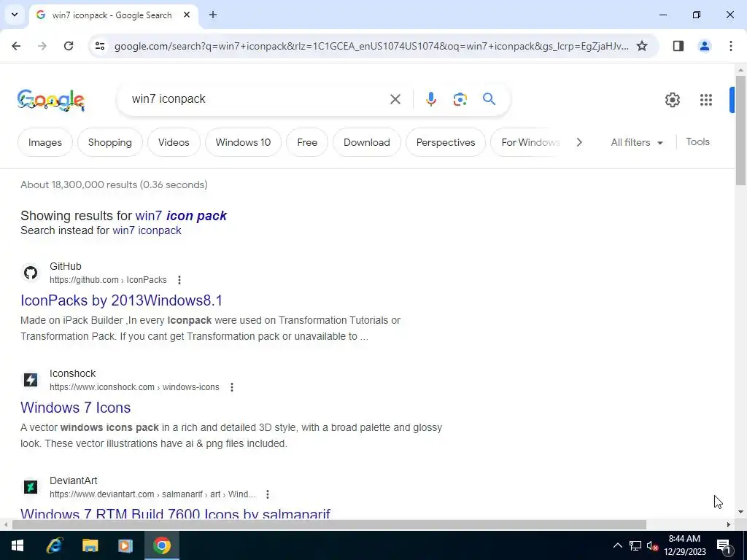
Task: Click the win7 icon pack corrected link
Action: [x=181, y=216]
